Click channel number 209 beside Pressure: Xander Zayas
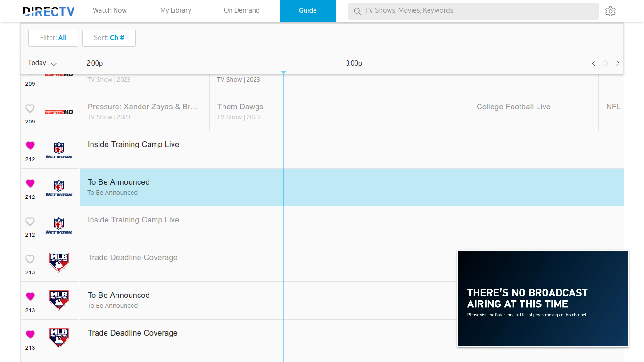Viewport: 644px width, 362px height. (x=30, y=122)
